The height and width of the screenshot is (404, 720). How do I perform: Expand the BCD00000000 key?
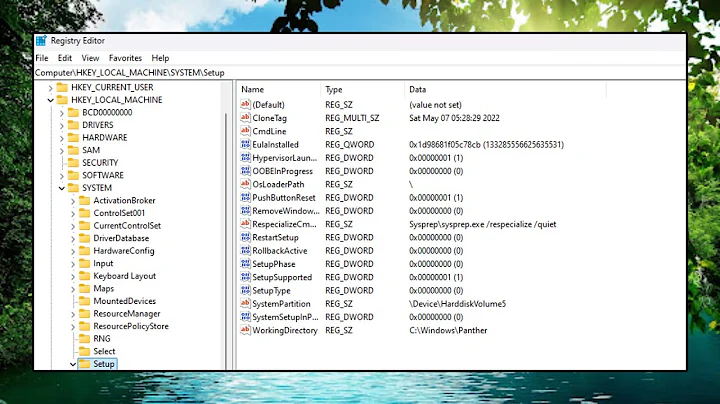(62, 112)
